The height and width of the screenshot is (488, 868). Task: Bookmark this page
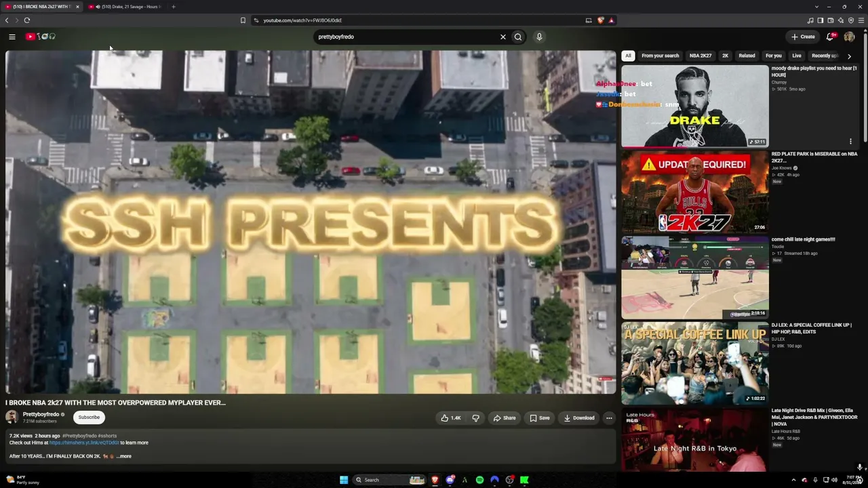(243, 20)
